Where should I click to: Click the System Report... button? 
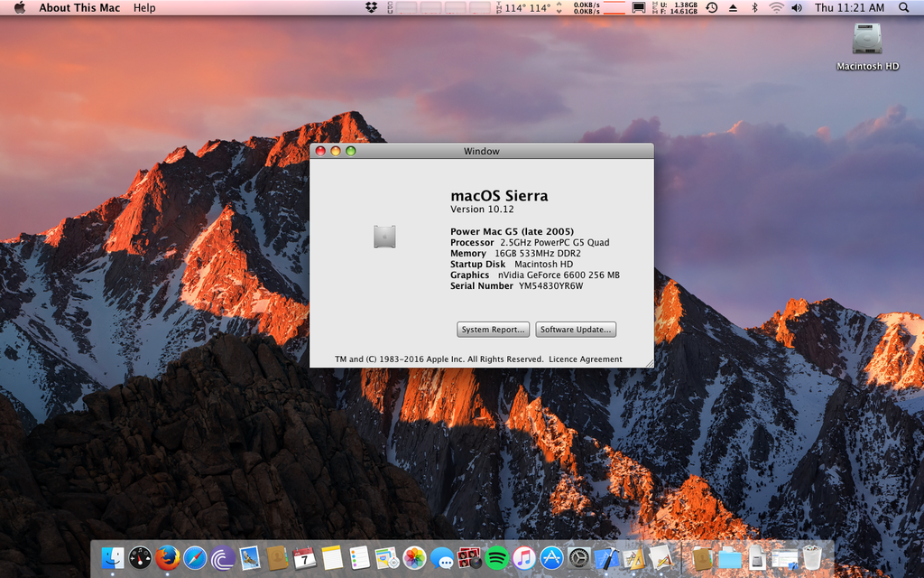[x=494, y=330]
